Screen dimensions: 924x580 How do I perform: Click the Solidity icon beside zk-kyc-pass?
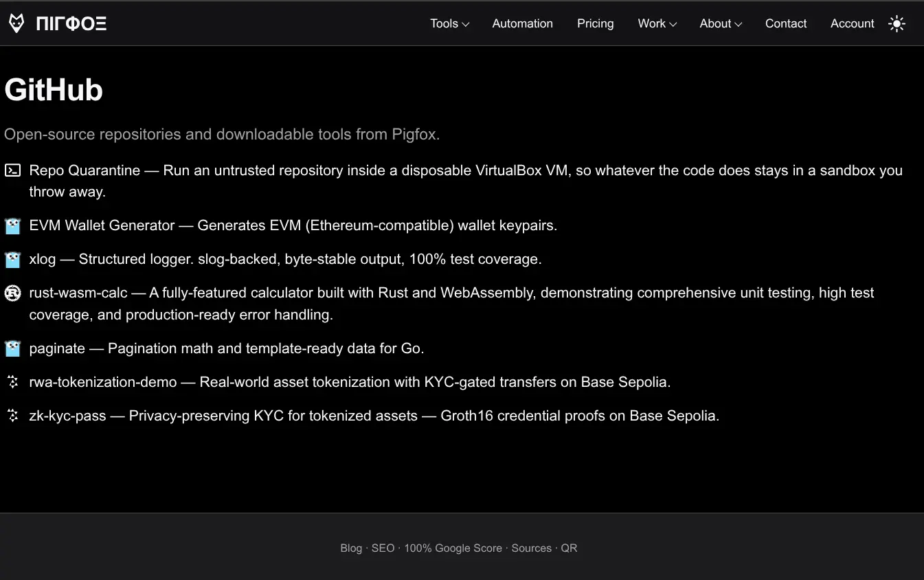(x=12, y=416)
